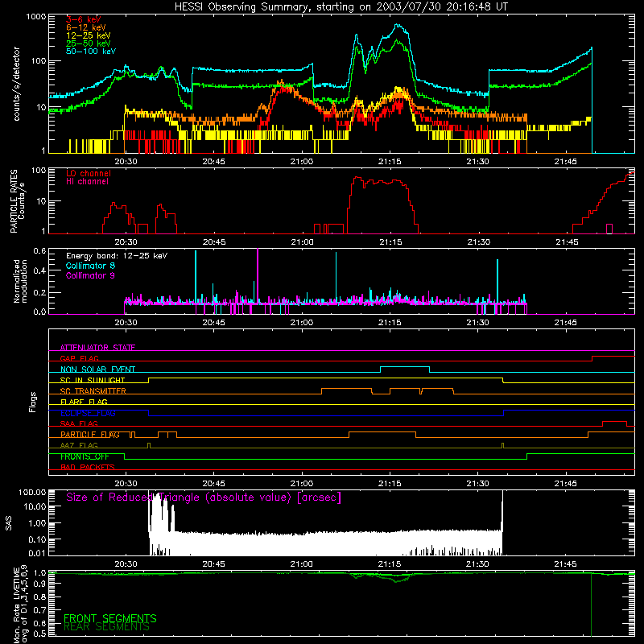Select the red '3-6 keV' legend entry
644x644 pixels.
pyautogui.click(x=84, y=19)
